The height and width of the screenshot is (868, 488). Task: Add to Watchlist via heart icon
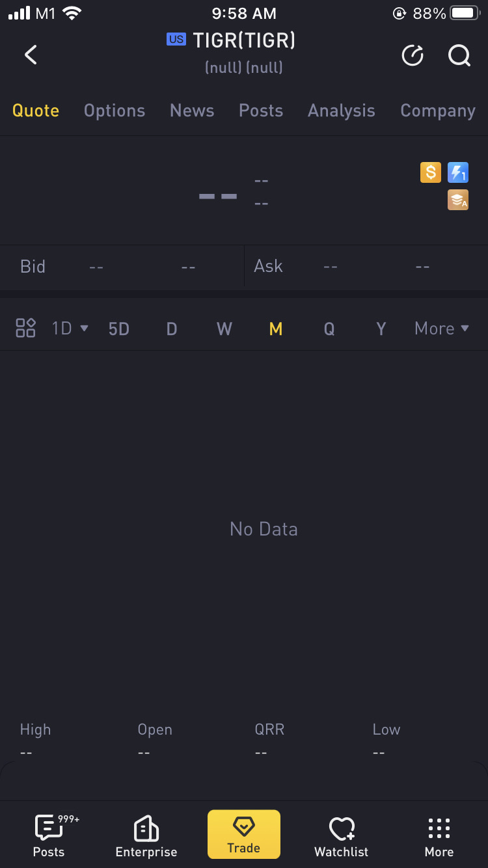click(342, 835)
